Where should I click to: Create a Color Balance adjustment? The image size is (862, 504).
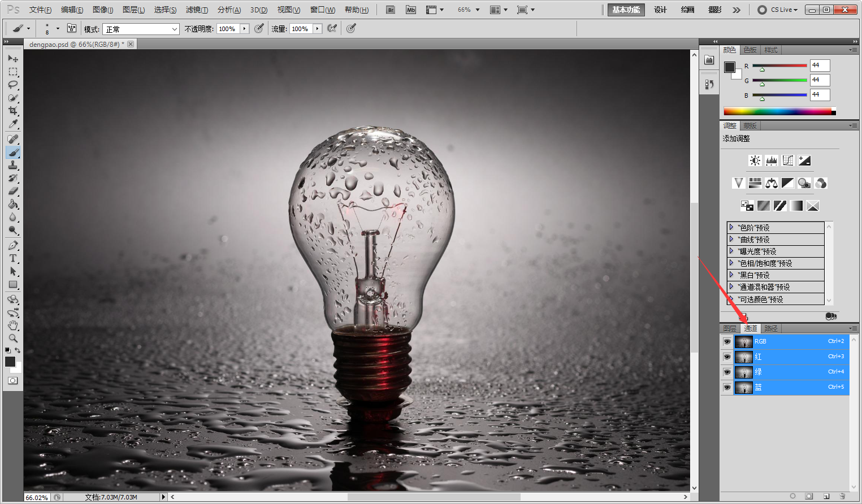point(771,183)
